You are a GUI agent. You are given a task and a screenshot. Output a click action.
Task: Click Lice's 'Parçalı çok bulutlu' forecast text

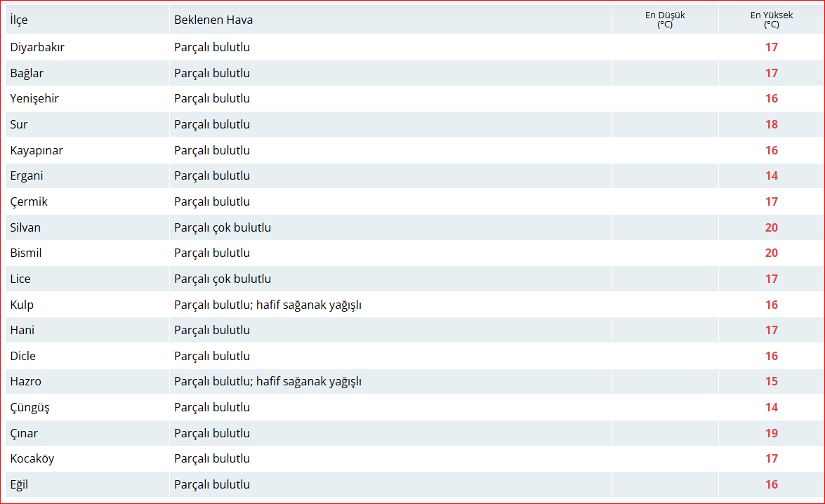pos(223,279)
